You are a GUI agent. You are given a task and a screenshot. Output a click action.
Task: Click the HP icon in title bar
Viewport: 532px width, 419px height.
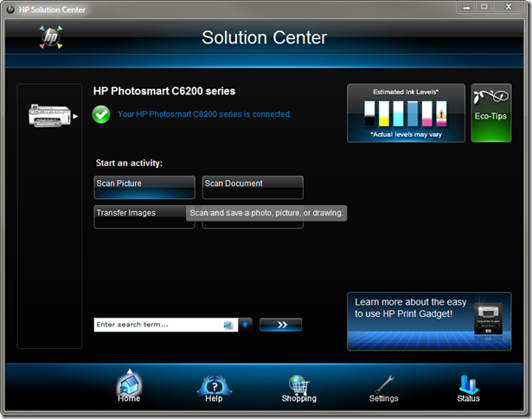10,10
